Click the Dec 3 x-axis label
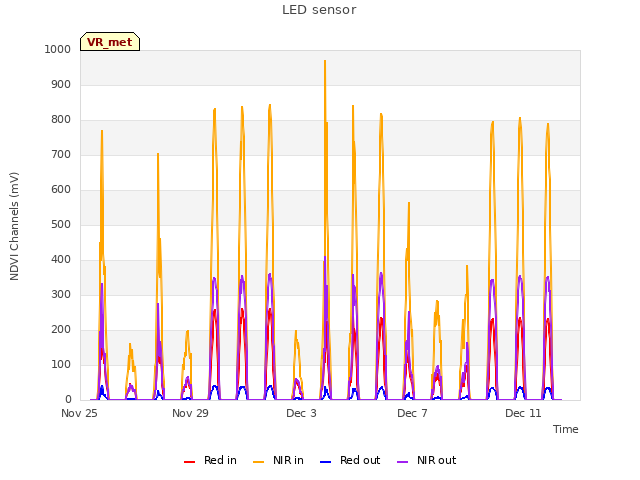 (x=301, y=413)
